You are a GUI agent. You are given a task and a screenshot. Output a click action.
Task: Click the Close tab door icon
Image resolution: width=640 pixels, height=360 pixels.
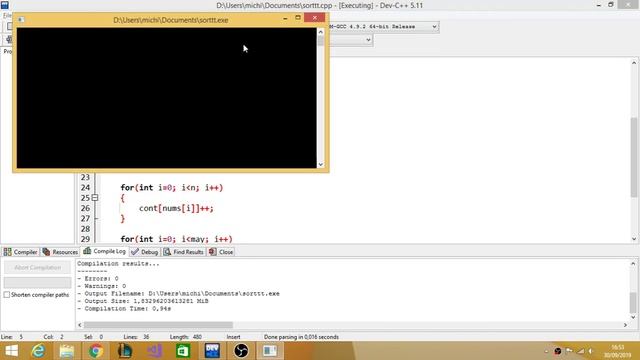click(x=212, y=252)
